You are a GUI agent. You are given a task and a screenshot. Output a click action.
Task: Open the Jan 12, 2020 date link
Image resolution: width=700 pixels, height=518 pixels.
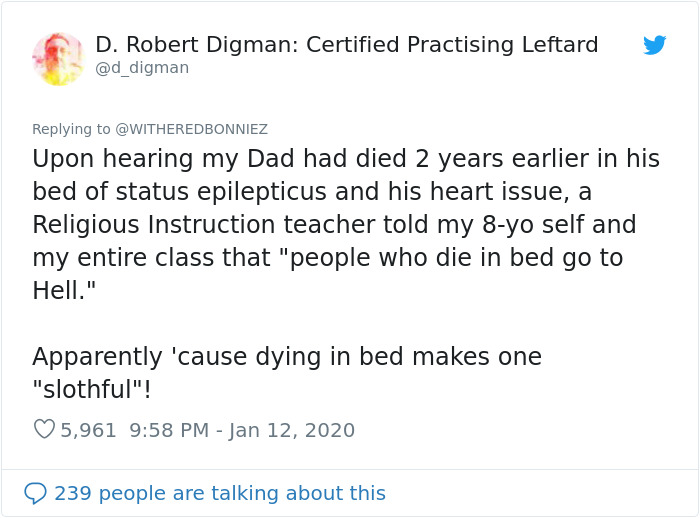292,430
